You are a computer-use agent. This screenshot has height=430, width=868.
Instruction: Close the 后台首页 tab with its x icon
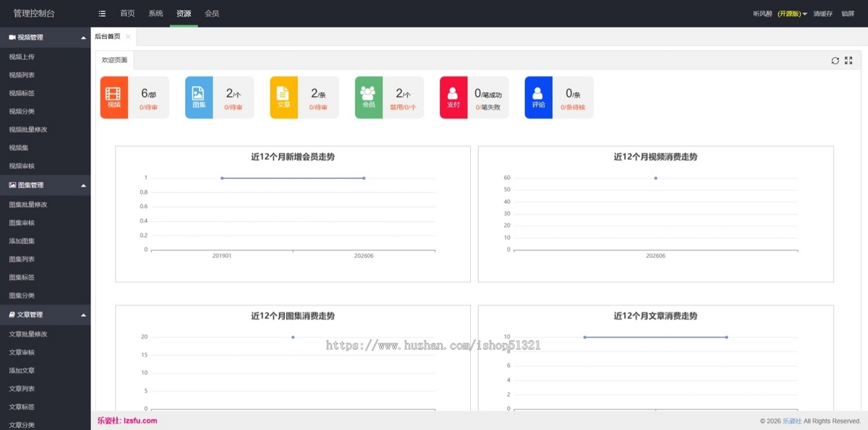point(128,36)
